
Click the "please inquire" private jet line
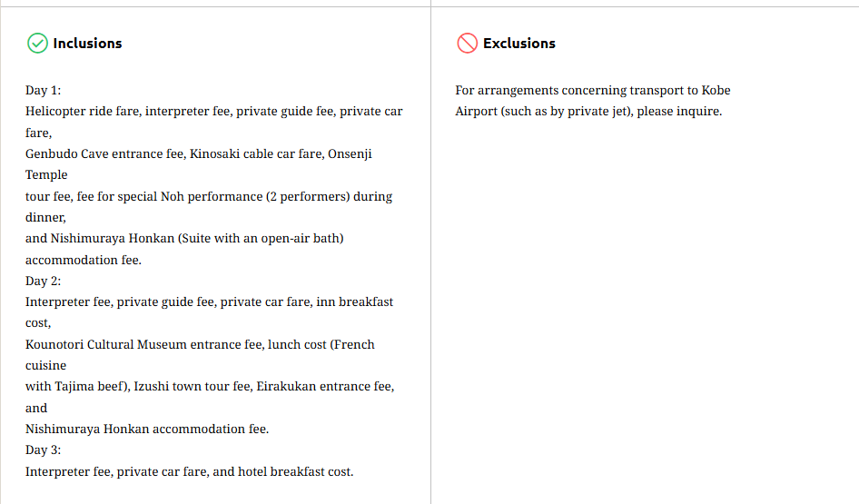pos(587,112)
